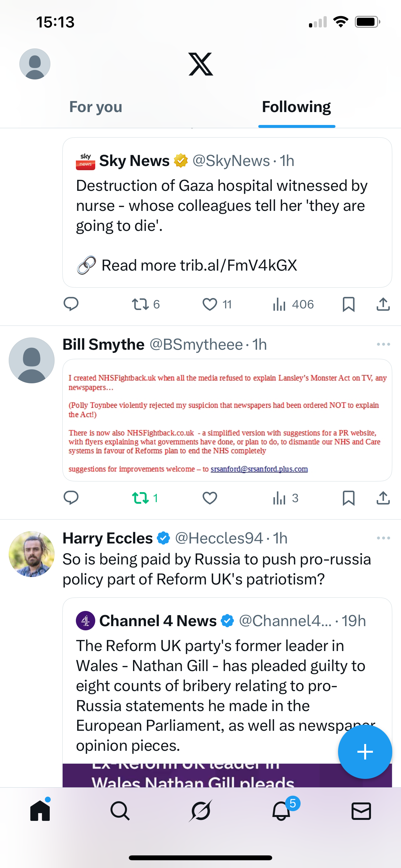Reply to the Sky News post

coord(71,304)
